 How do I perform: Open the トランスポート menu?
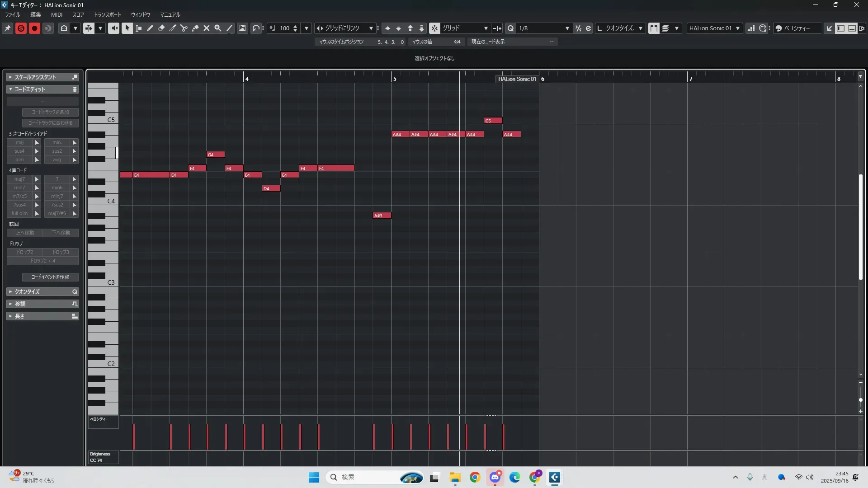pyautogui.click(x=108, y=14)
